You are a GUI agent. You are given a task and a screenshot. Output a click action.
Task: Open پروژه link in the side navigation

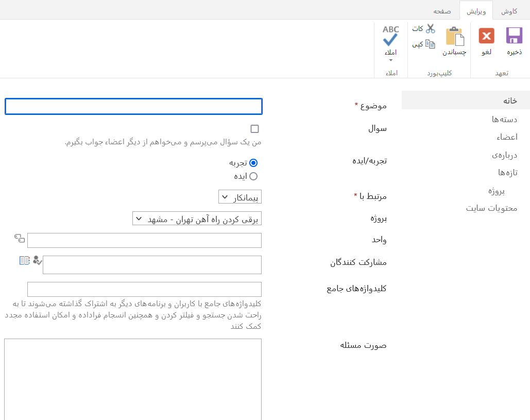point(497,191)
